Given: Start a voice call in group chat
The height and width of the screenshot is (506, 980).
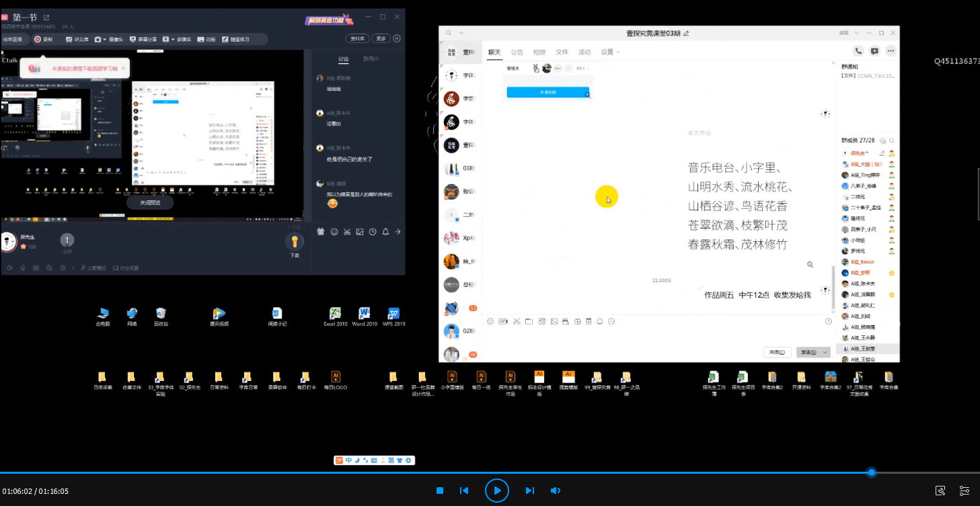Looking at the screenshot, I should 858,50.
